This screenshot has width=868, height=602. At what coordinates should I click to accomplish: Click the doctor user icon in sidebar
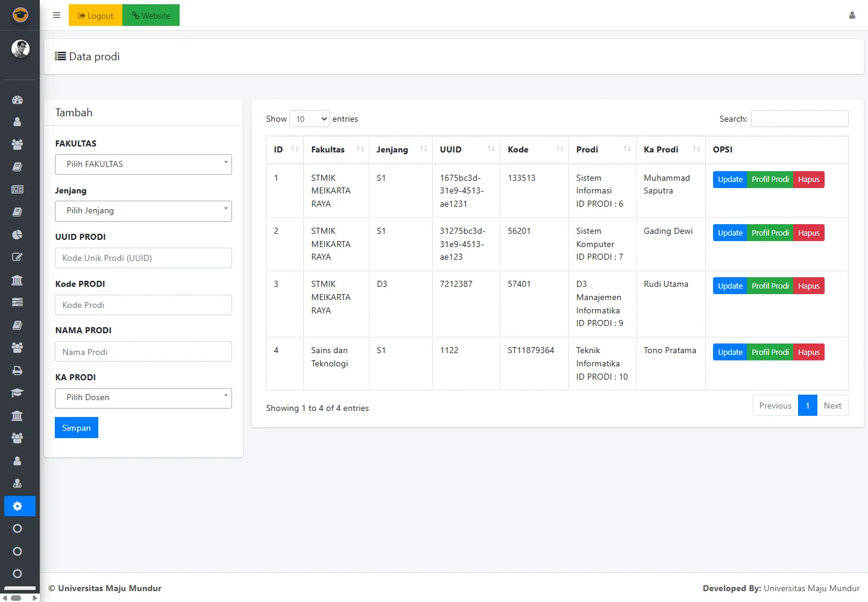pyautogui.click(x=17, y=483)
